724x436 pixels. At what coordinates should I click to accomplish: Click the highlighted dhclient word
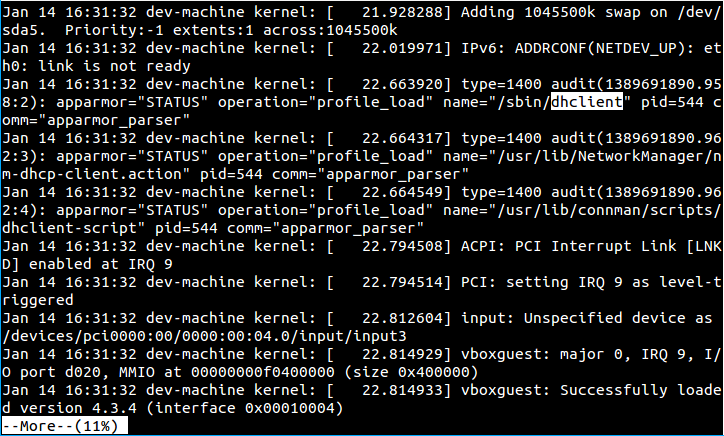(x=588, y=102)
